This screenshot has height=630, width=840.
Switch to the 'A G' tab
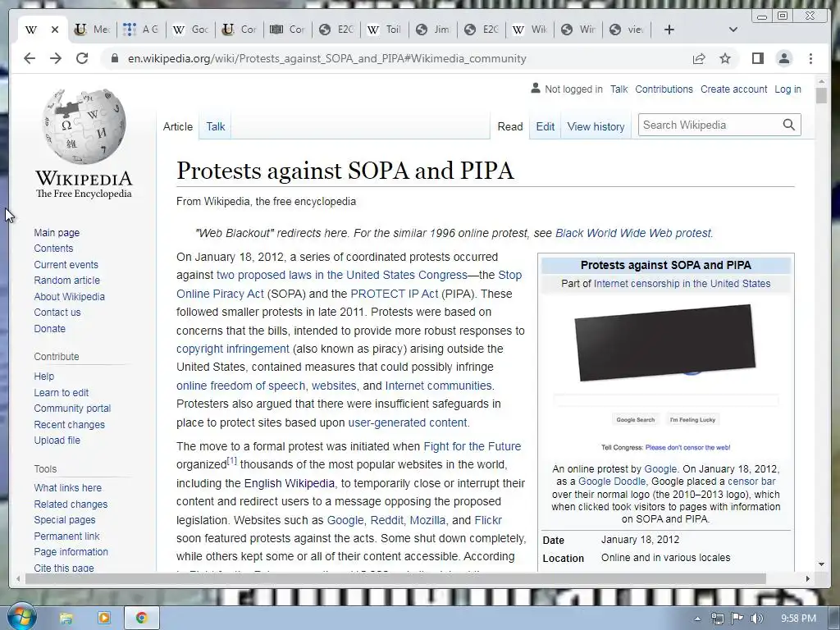[140, 30]
